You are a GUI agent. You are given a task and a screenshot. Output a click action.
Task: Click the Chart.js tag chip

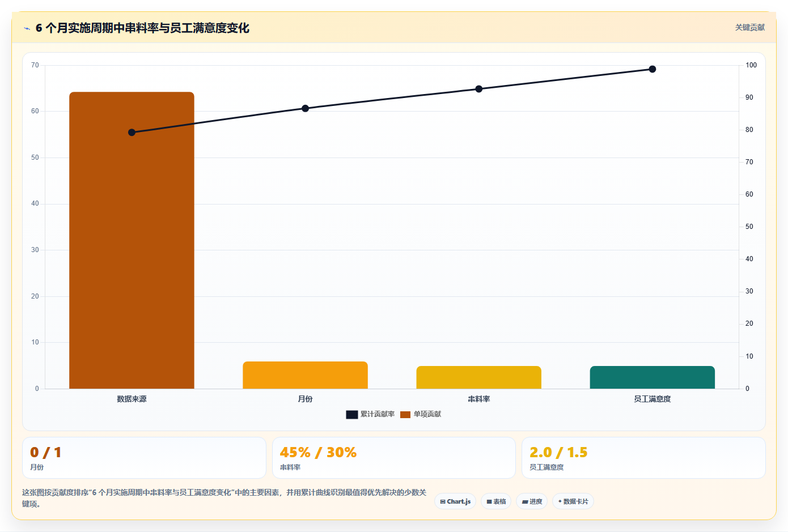455,501
